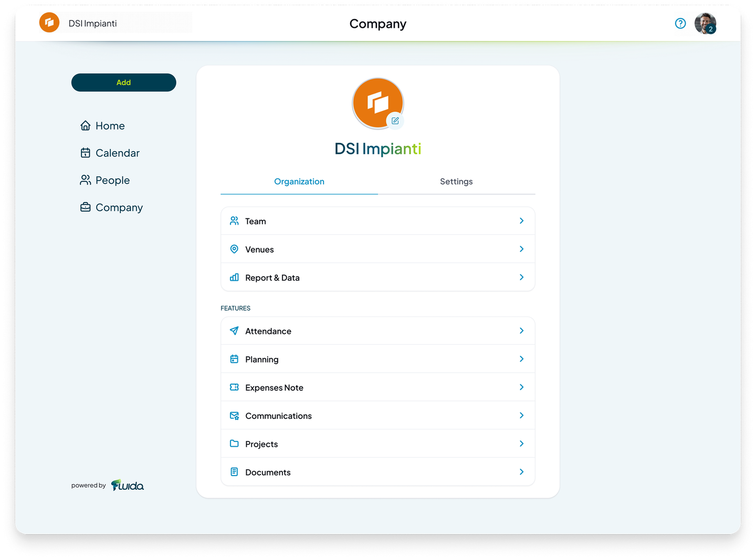Viewport: 756px width, 559px height.
Task: Click the Projects label text
Action: click(x=261, y=445)
